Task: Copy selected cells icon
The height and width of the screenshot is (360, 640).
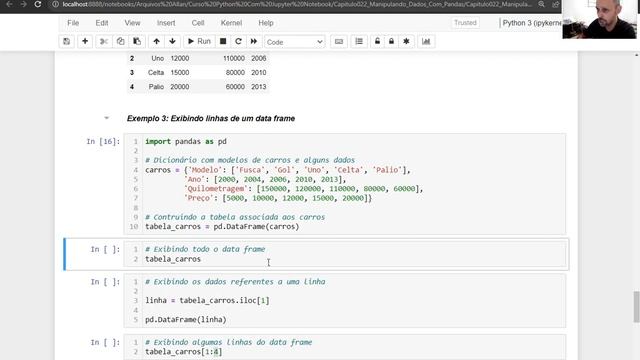Action: pyautogui.click(x=120, y=42)
